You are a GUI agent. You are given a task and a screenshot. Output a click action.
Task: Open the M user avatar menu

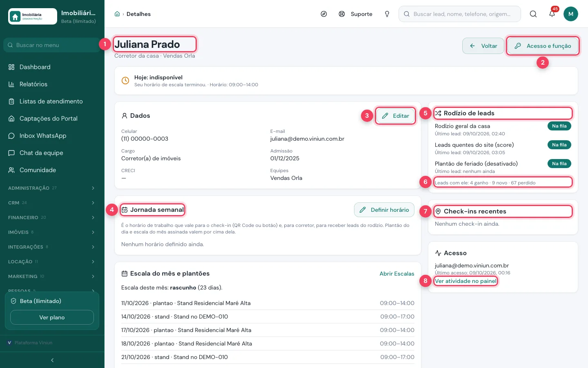pos(571,14)
